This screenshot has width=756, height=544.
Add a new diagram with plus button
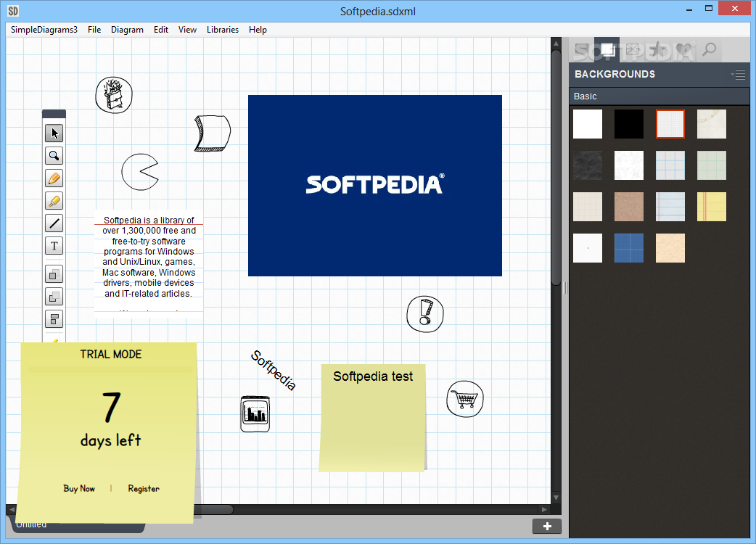pos(547,526)
